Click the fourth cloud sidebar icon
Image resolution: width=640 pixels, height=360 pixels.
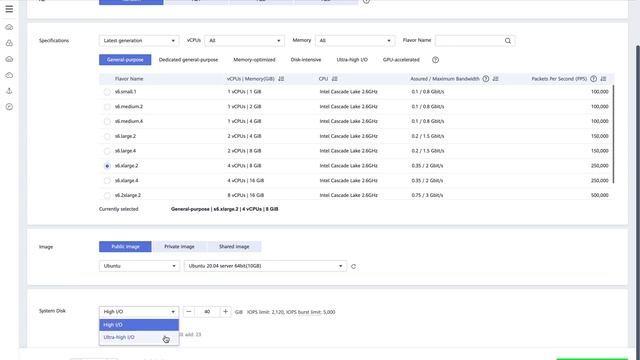[9, 75]
